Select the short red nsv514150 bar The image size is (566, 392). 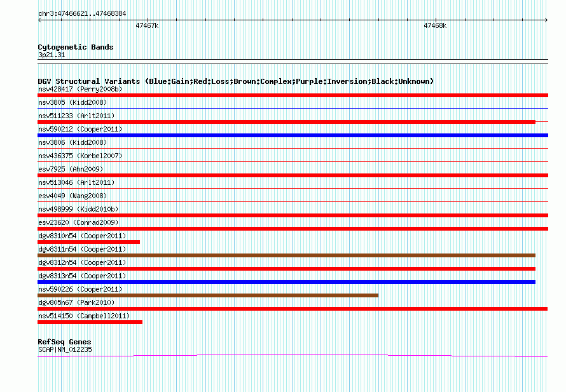90,322
